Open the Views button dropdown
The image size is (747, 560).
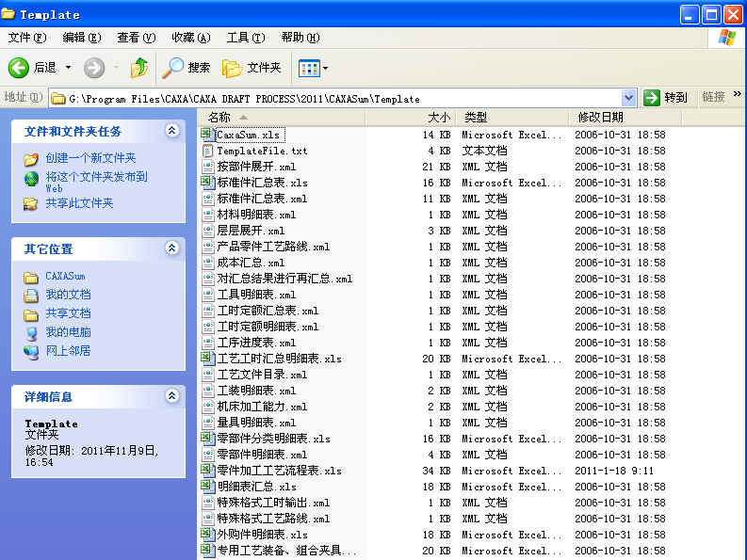(325, 68)
